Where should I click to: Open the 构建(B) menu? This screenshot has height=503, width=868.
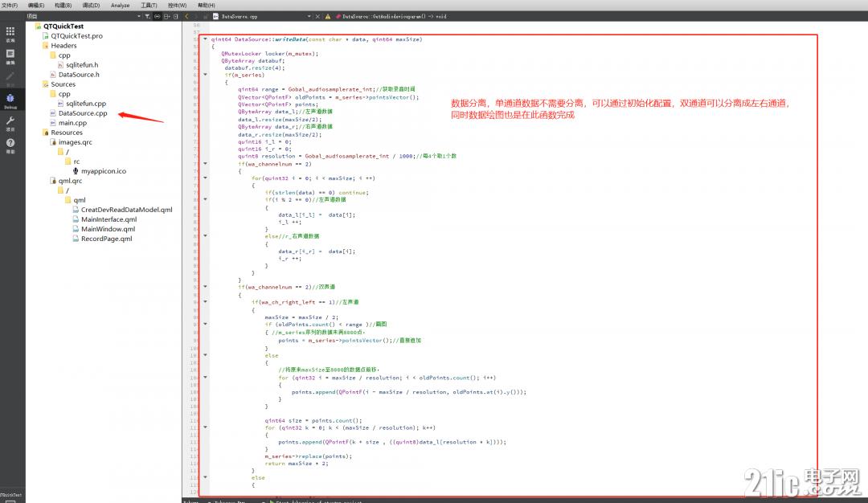pyautogui.click(x=63, y=5)
